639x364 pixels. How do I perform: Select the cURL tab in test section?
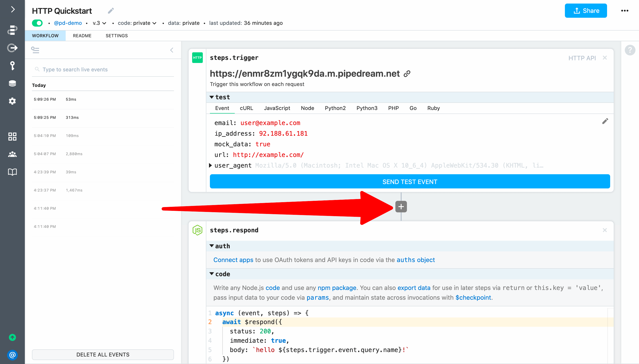coord(247,108)
